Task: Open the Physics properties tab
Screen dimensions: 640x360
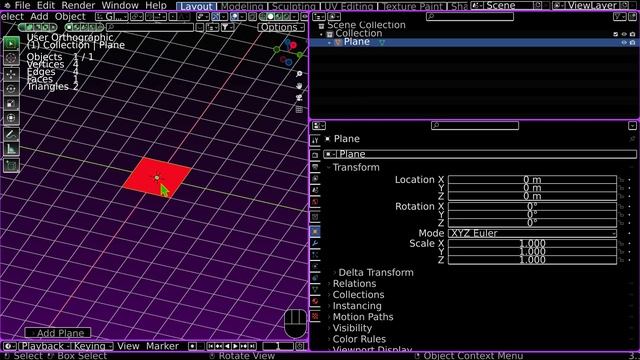Action: pos(315,266)
